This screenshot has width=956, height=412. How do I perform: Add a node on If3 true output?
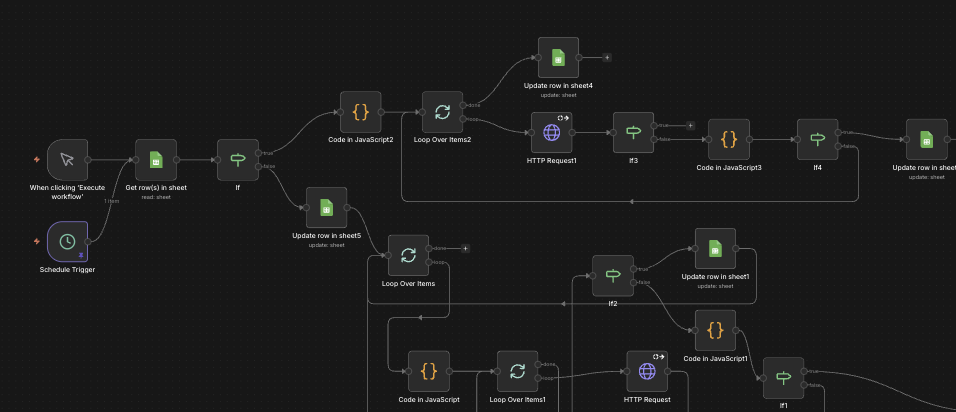pos(690,126)
